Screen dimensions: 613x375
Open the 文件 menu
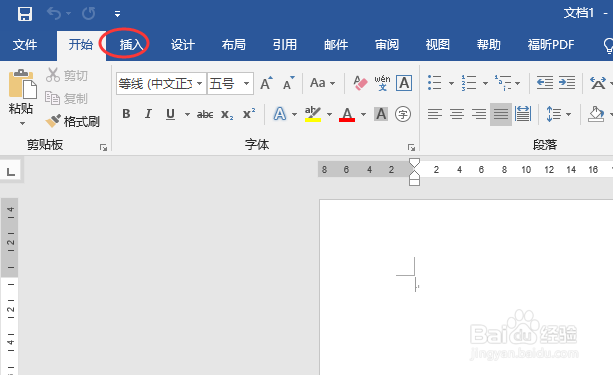coord(25,45)
